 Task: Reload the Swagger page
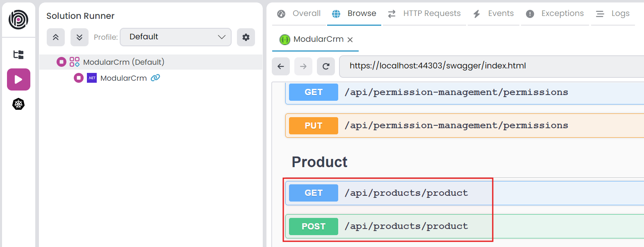pos(326,66)
